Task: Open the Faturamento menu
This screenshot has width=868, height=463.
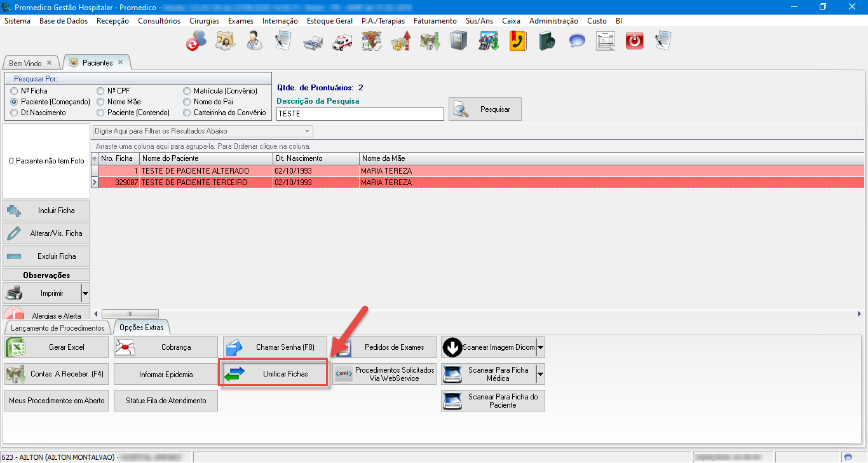Action: click(x=435, y=21)
